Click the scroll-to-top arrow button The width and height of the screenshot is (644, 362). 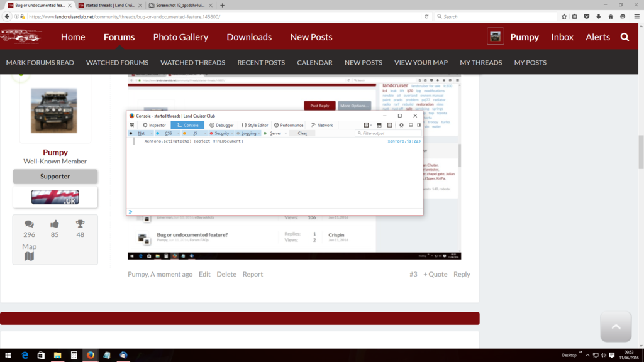[x=616, y=327]
